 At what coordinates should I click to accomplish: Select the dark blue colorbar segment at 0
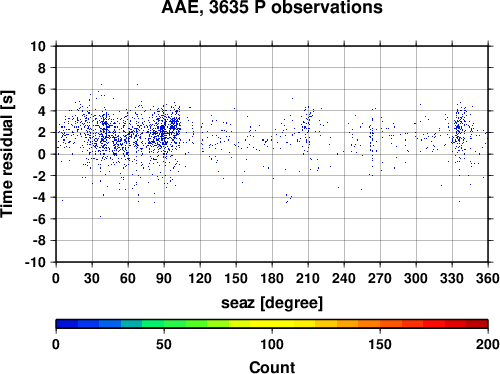point(67,324)
